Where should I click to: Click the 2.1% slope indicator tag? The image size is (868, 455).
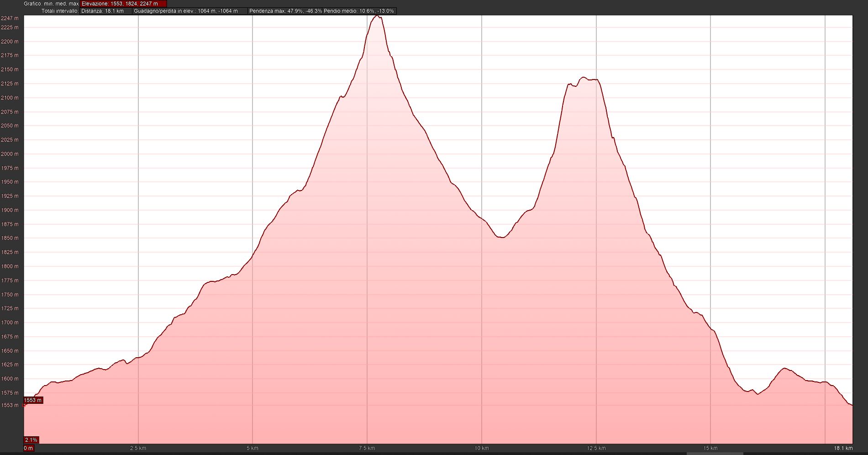pos(31,440)
